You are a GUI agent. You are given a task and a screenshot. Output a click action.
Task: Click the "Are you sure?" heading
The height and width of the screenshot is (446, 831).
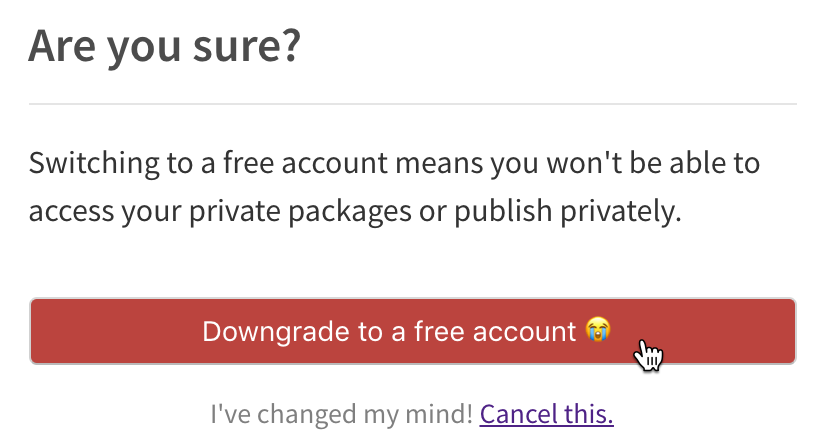pyautogui.click(x=165, y=46)
